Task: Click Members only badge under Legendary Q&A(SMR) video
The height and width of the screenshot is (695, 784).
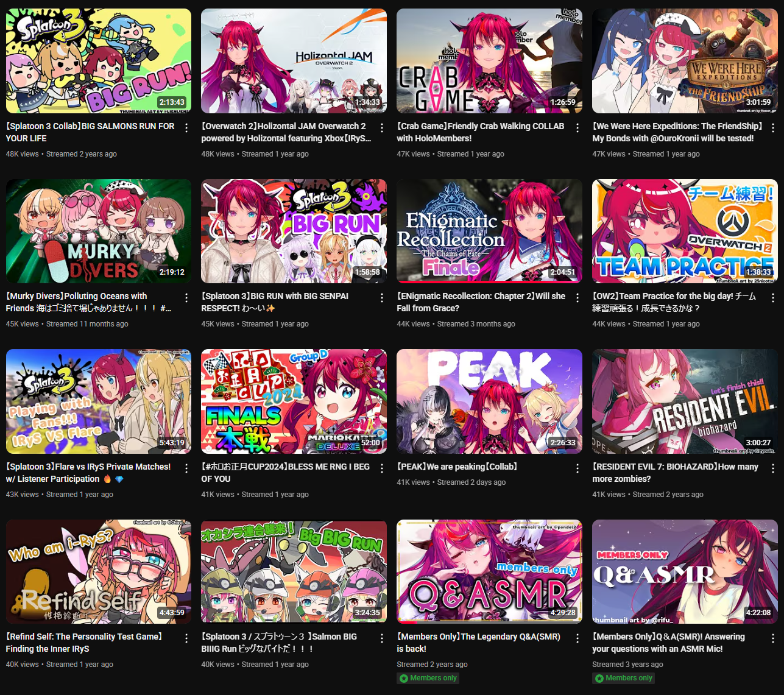Action: pyautogui.click(x=428, y=678)
